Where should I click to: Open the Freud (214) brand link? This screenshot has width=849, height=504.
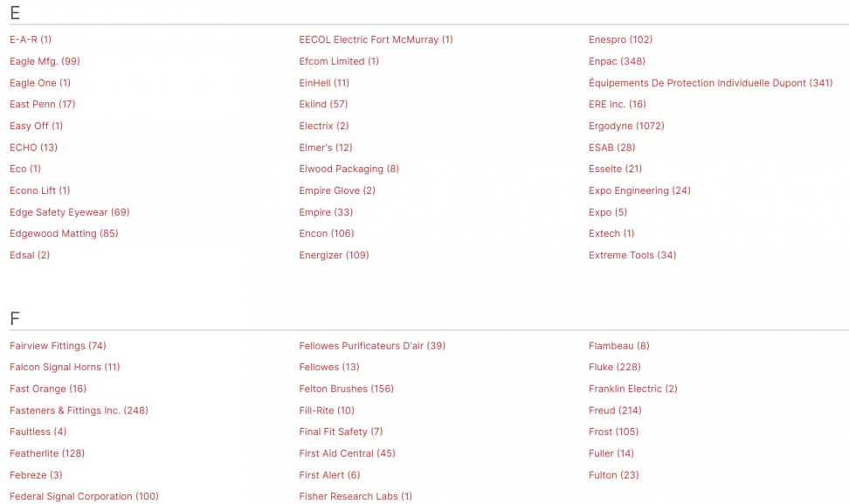pos(615,411)
